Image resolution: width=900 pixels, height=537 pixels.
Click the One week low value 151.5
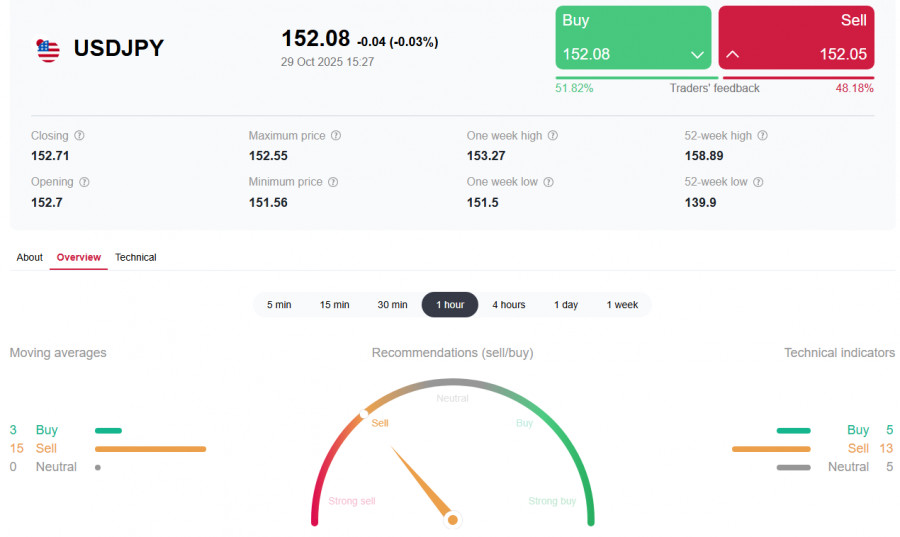pos(482,203)
